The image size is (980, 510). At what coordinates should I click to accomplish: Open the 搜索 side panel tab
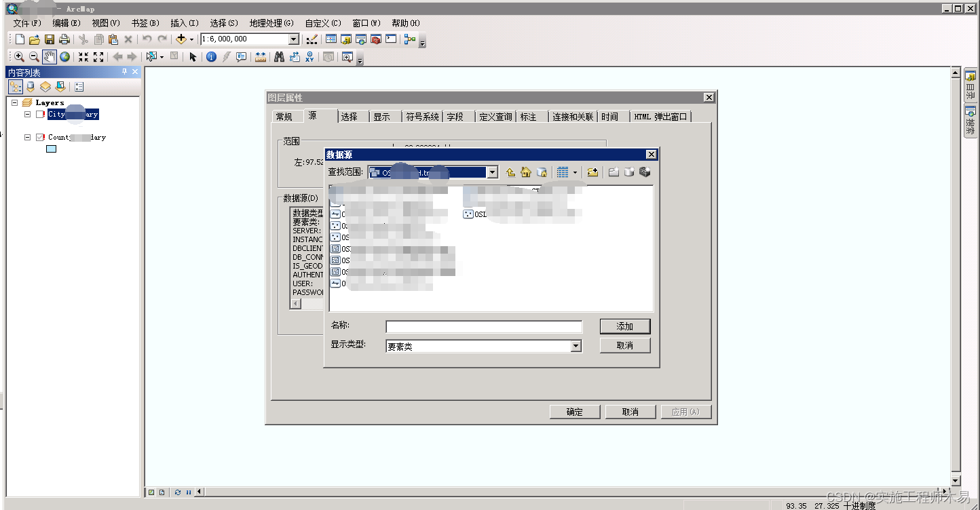(x=970, y=120)
